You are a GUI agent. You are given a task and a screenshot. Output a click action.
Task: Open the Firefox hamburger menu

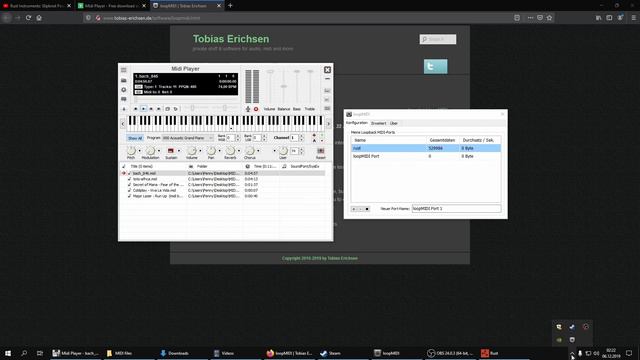[633, 18]
